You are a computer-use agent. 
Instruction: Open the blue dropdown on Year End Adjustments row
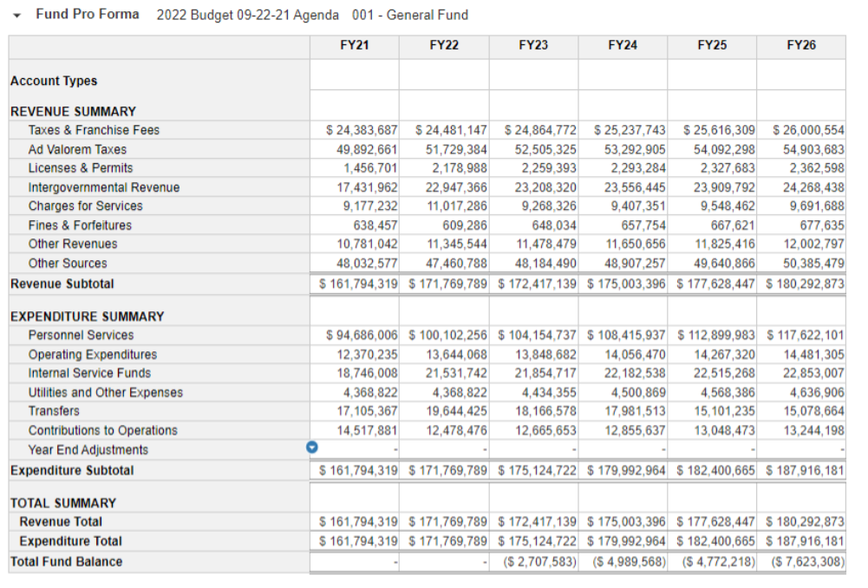coord(312,448)
